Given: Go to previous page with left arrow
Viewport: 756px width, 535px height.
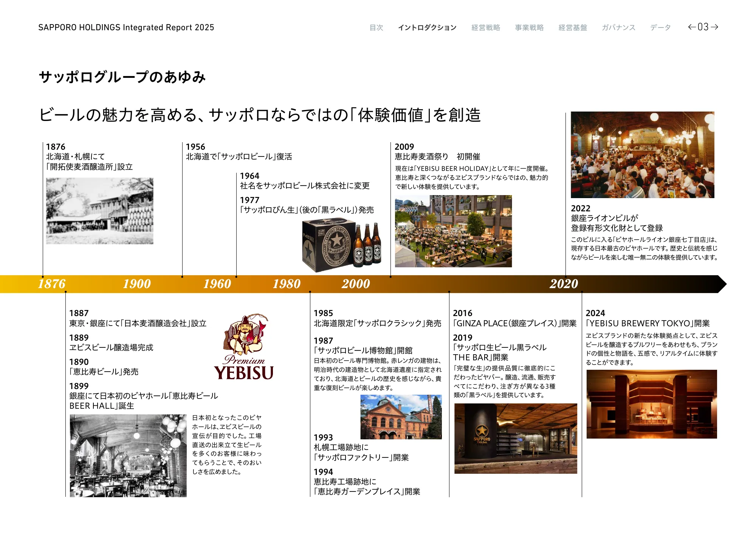Looking at the screenshot, I should [692, 27].
